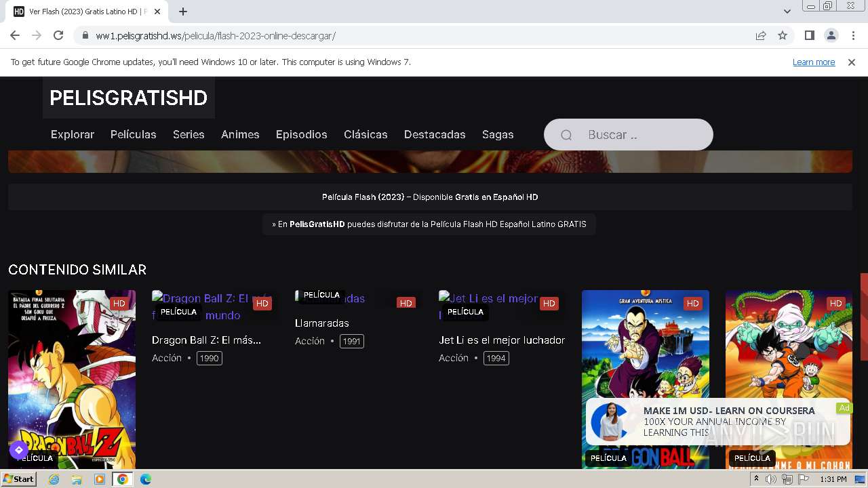Launch Internet Explorer from taskbar
Image resolution: width=868 pixels, height=488 pixels.
pyautogui.click(x=54, y=479)
